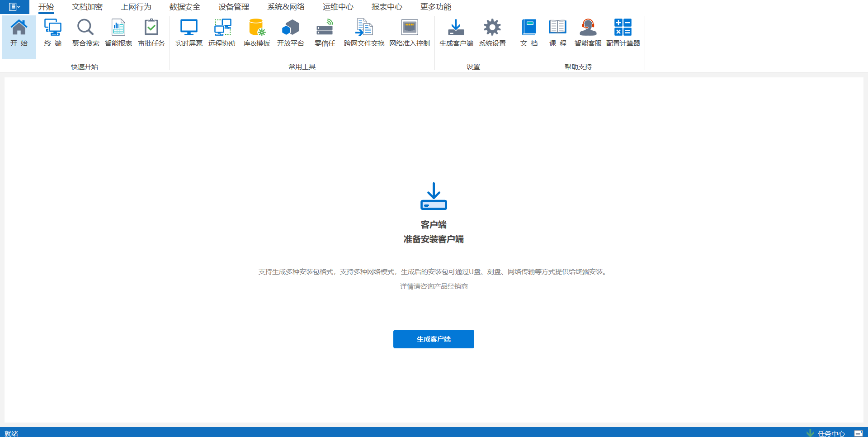Click the blue 生成客户端 button
This screenshot has width=868, height=437.
434,339
